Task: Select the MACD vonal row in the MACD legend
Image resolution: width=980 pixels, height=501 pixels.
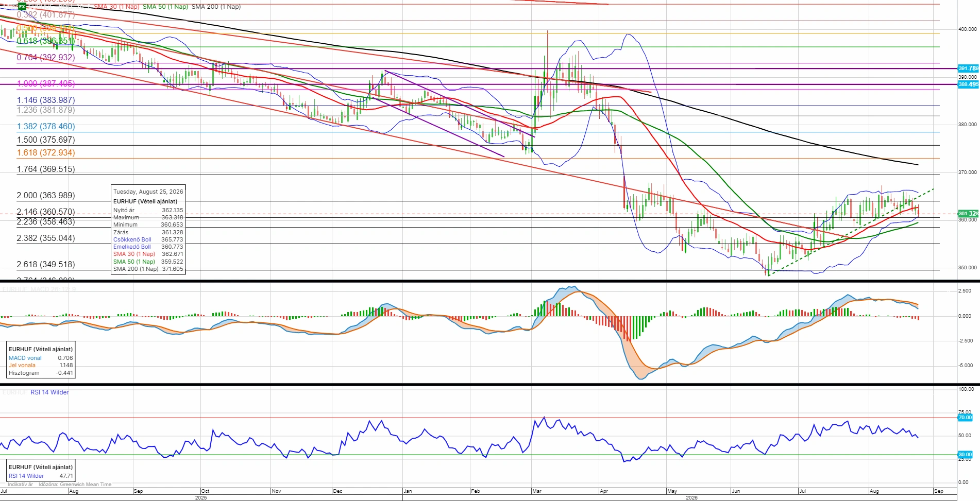Action: 41,358
